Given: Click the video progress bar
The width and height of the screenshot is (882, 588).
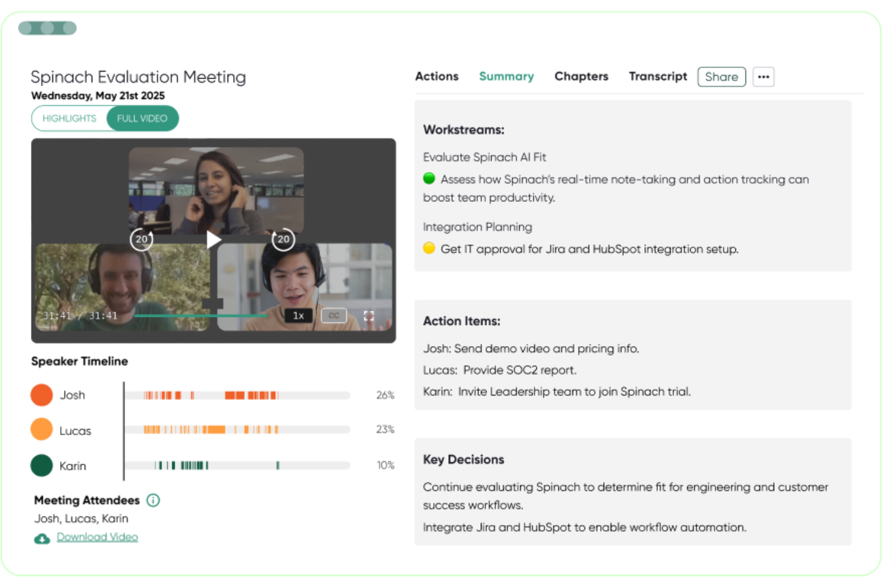Looking at the screenshot, I should click(x=201, y=316).
